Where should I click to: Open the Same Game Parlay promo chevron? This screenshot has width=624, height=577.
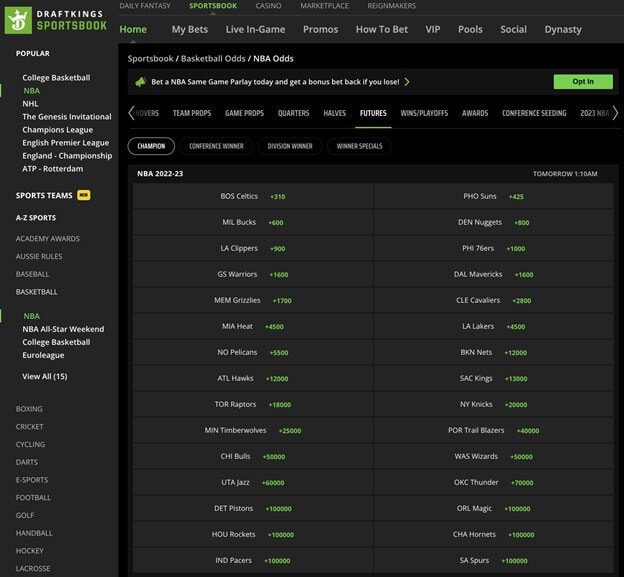[x=407, y=82]
